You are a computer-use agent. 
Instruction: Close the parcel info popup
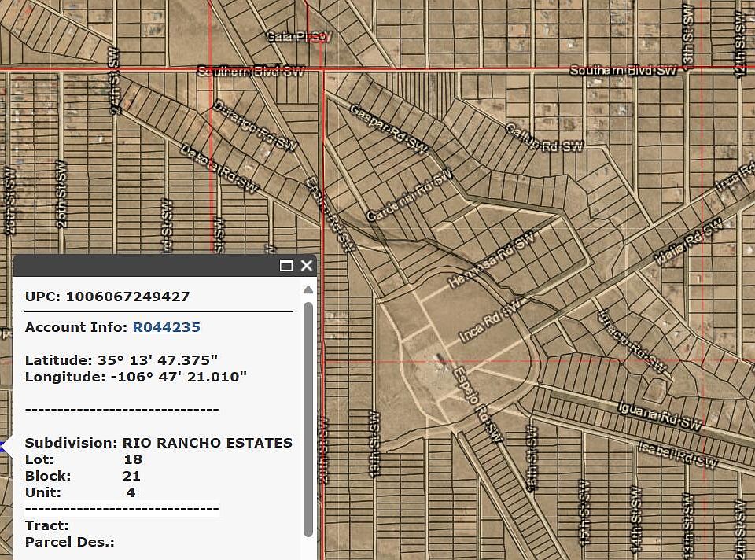(x=307, y=266)
